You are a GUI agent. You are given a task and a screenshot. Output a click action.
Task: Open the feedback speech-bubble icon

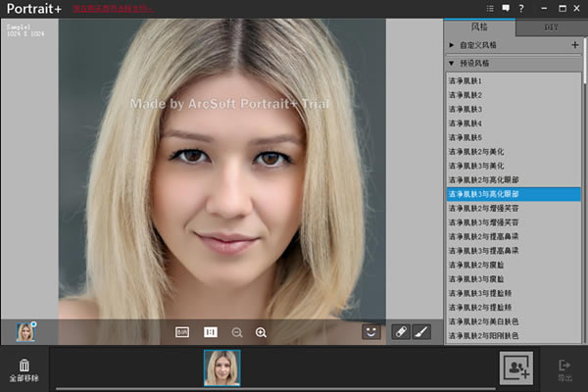pyautogui.click(x=506, y=8)
